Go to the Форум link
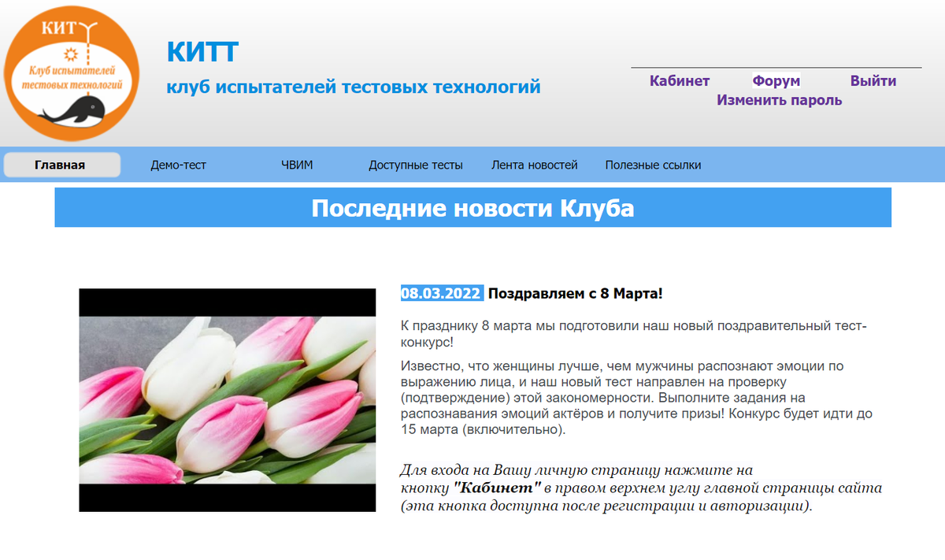 [x=776, y=81]
